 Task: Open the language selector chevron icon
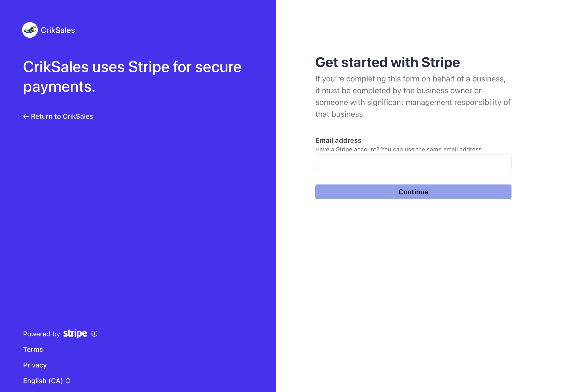[x=68, y=381]
